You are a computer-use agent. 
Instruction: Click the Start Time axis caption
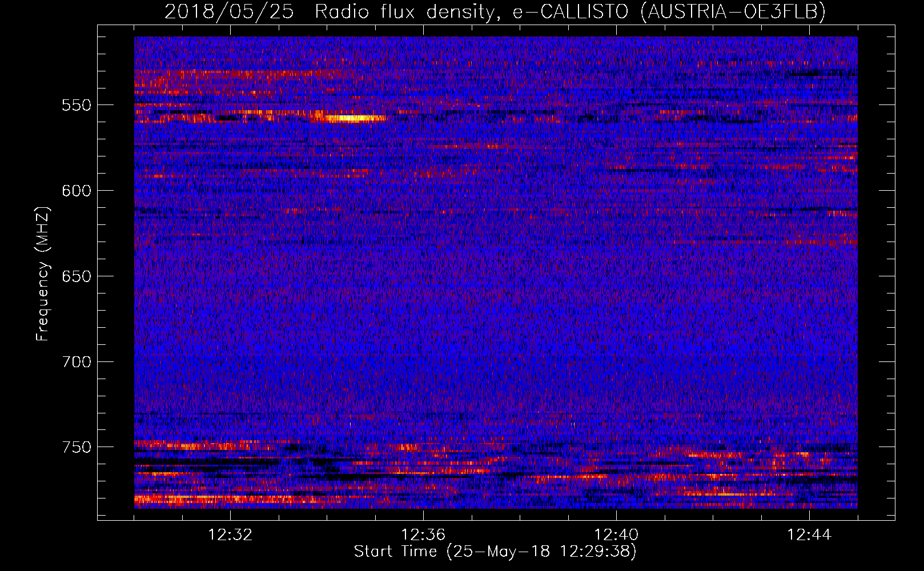point(495,552)
